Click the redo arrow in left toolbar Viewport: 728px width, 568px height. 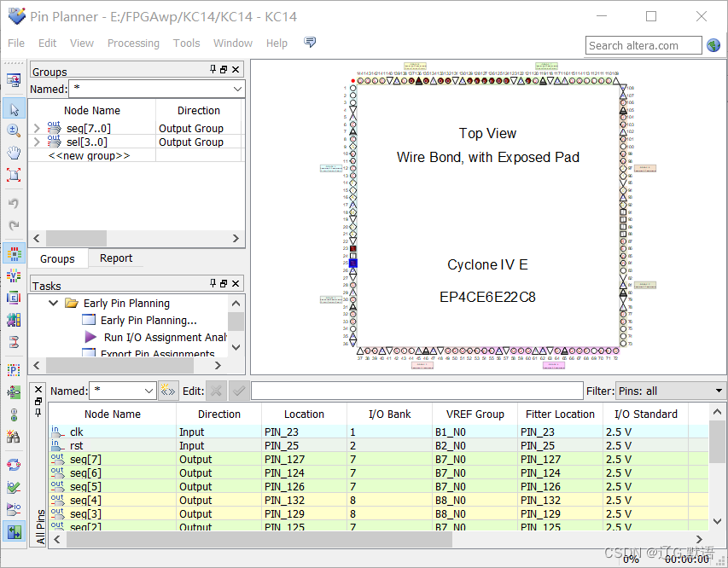pos(14,225)
